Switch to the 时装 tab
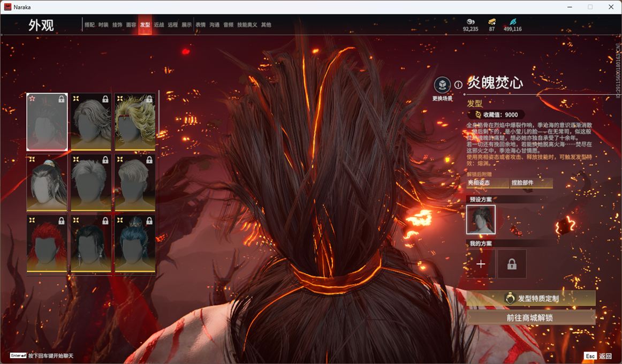This screenshot has width=622, height=364. pos(103,25)
